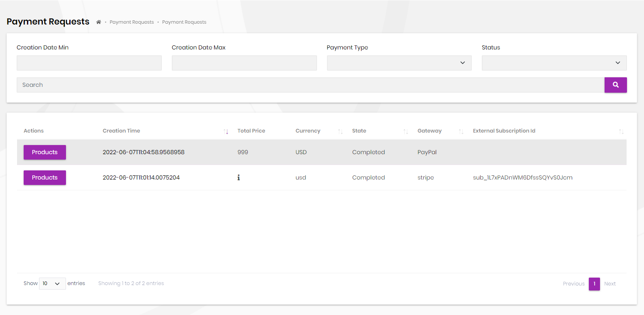Viewport: 644px width, 315px height.
Task: Select timestamp 2022-06-07T11:04:58.9568958
Action: (x=144, y=152)
